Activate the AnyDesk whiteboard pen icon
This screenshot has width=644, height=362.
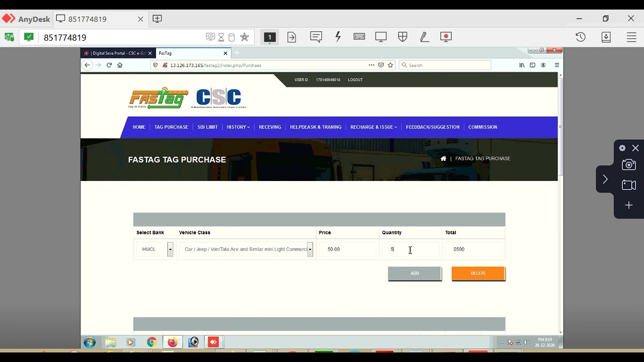click(x=424, y=37)
